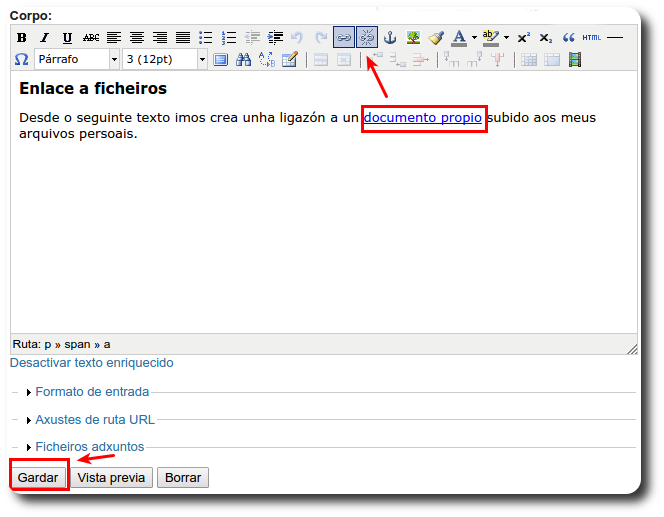Click the editor resize handle corner
Viewport: 664px width, 517px height.
(x=631, y=349)
